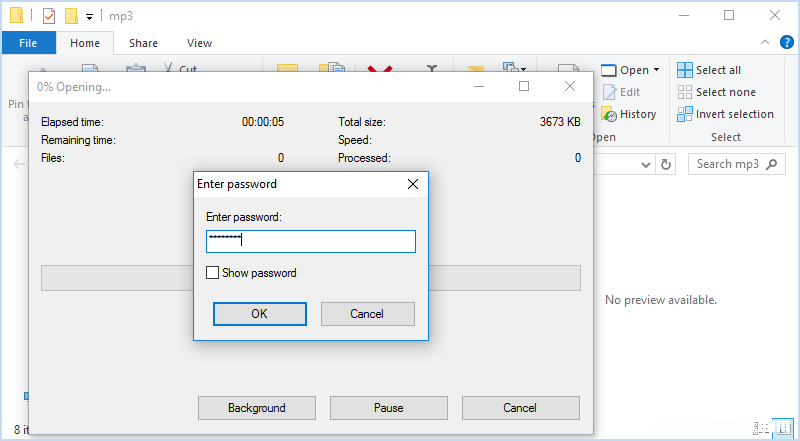This screenshot has height=441, width=800.
Task: Click Edit in the ribbon
Action: (x=621, y=92)
